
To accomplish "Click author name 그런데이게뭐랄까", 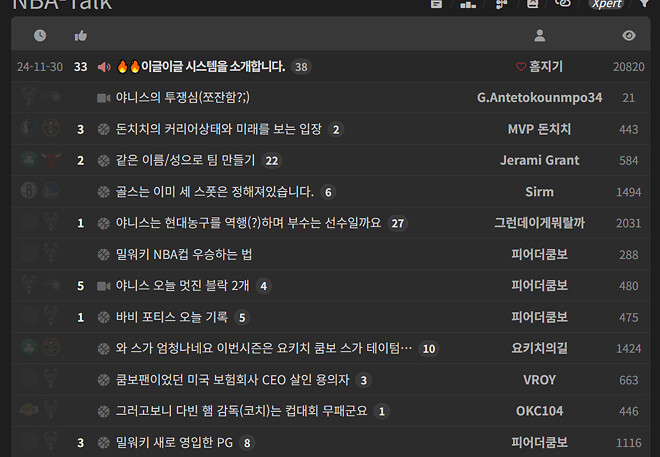I will tap(540, 223).
